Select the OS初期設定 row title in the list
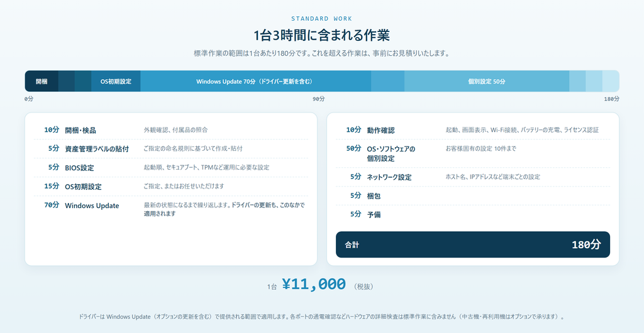The height and width of the screenshot is (333, 644). click(x=83, y=187)
